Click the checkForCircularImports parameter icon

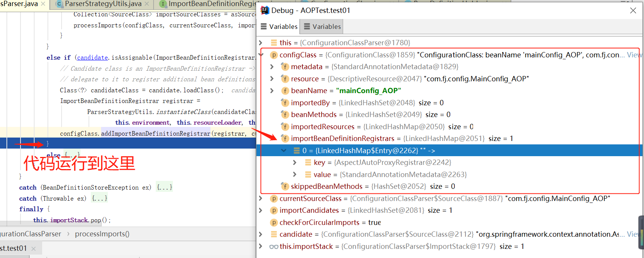click(274, 222)
